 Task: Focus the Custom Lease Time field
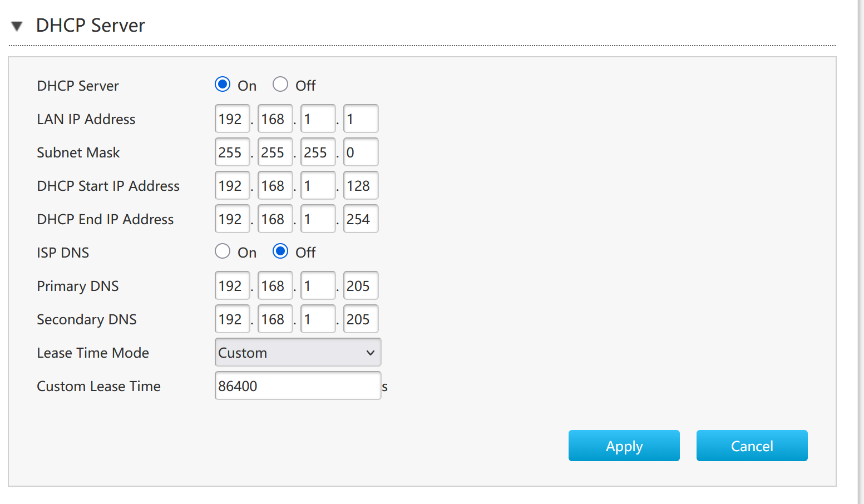coord(298,386)
